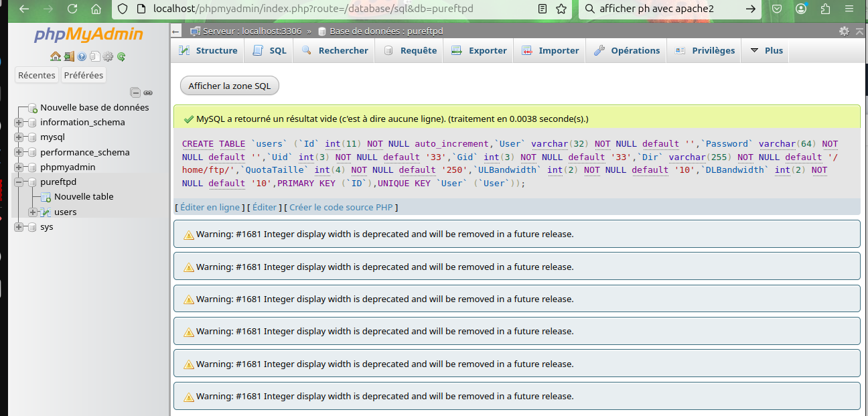Screen dimensions: 868x416
Task: Switch to the Exporter tab
Action: pyautogui.click(x=479, y=51)
